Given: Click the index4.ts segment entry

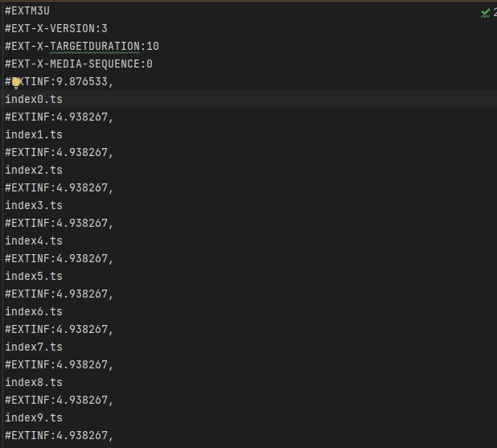Looking at the screenshot, I should click(x=34, y=241).
